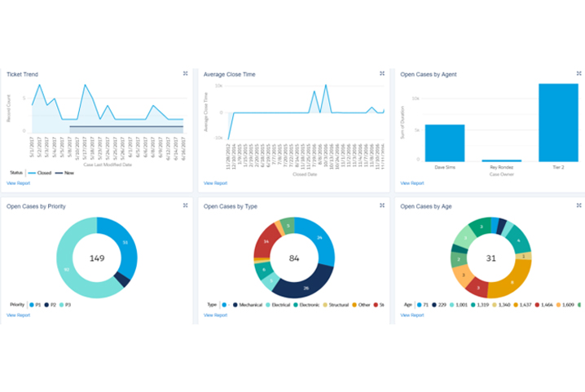Select the 1,001 age legend item
Image resolution: width=585 pixels, height=392 pixels.
459,305
